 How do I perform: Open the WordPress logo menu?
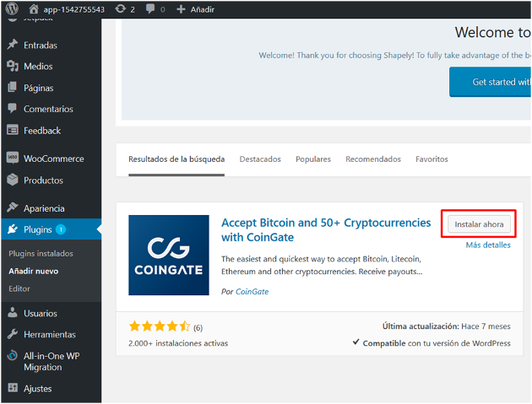click(x=12, y=8)
